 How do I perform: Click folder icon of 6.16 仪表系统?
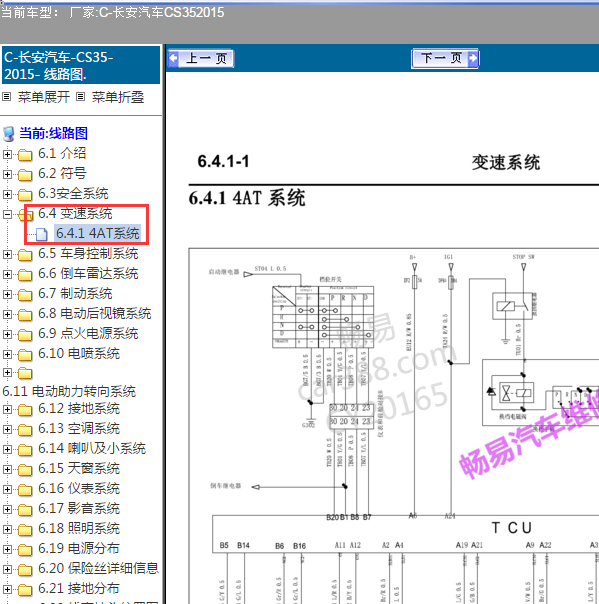pos(25,490)
